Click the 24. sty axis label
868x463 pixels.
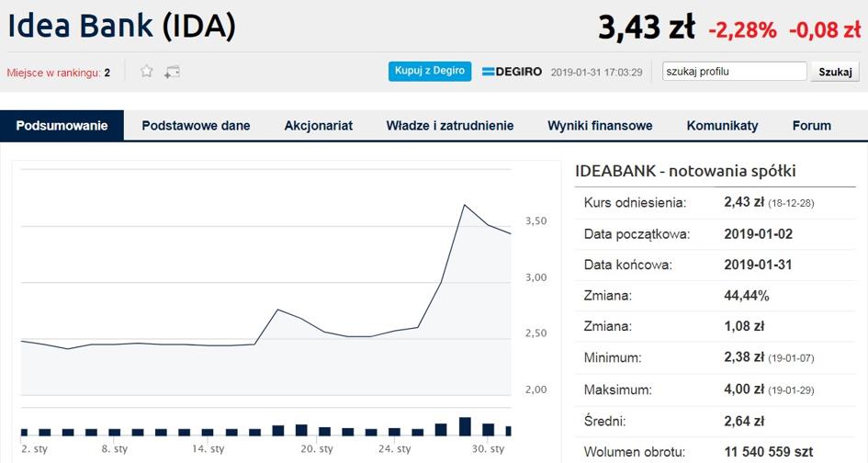click(395, 448)
